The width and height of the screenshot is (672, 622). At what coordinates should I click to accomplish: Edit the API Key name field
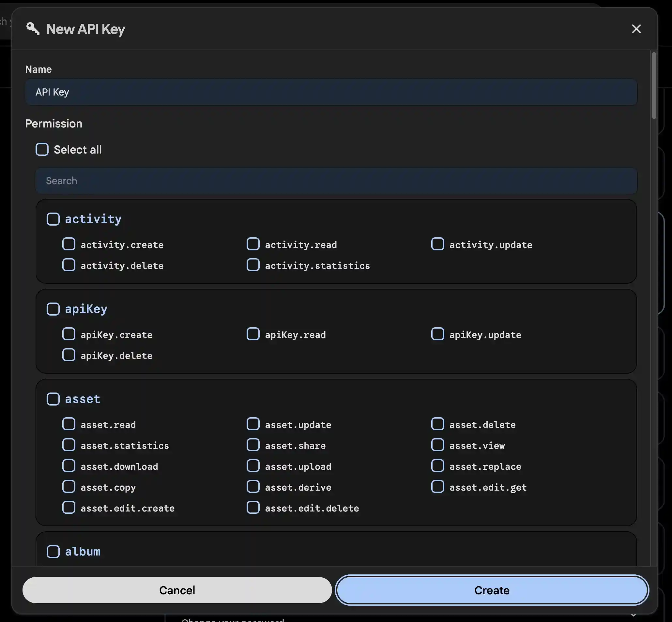tap(330, 92)
